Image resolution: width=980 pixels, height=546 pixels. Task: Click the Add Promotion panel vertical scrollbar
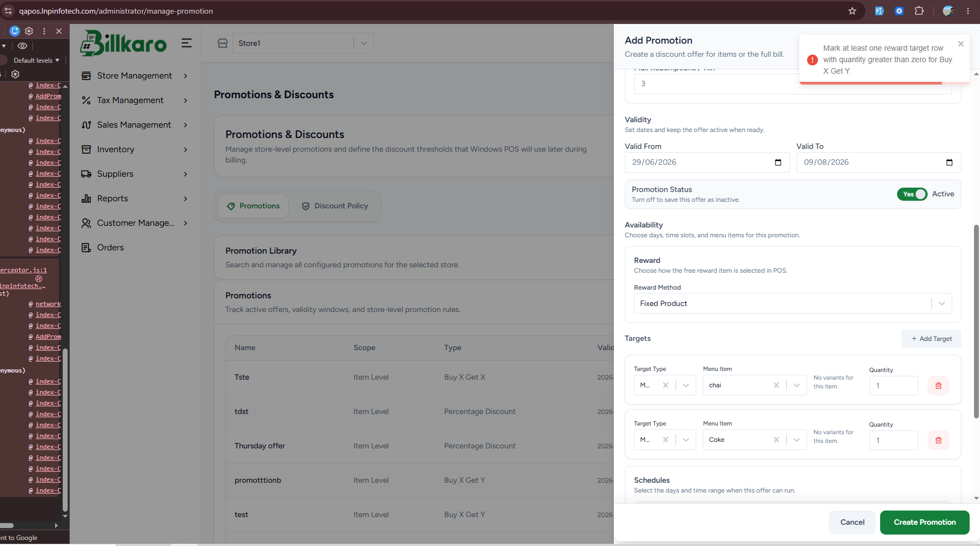pyautogui.click(x=976, y=322)
